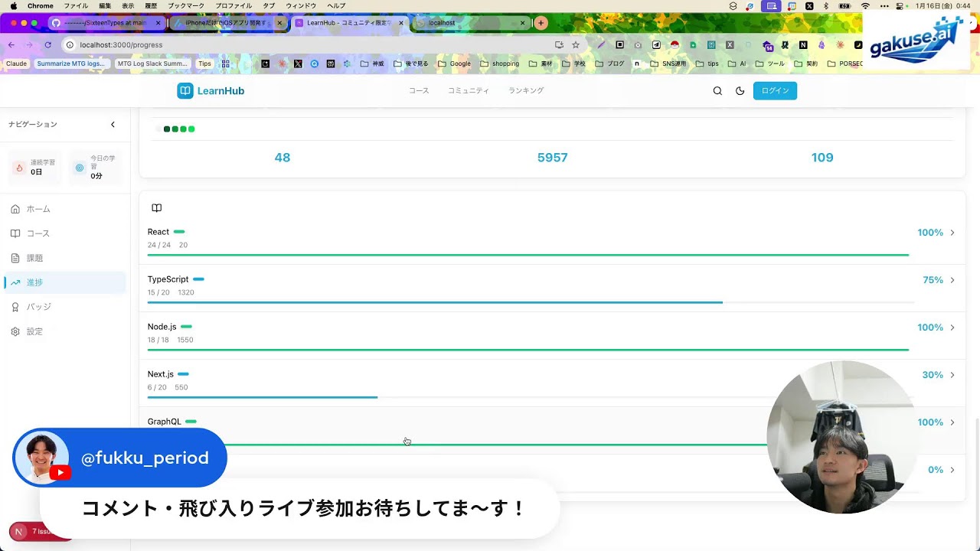Click the site info icon in address bar
Image resolution: width=980 pixels, height=551 pixels.
[70, 45]
